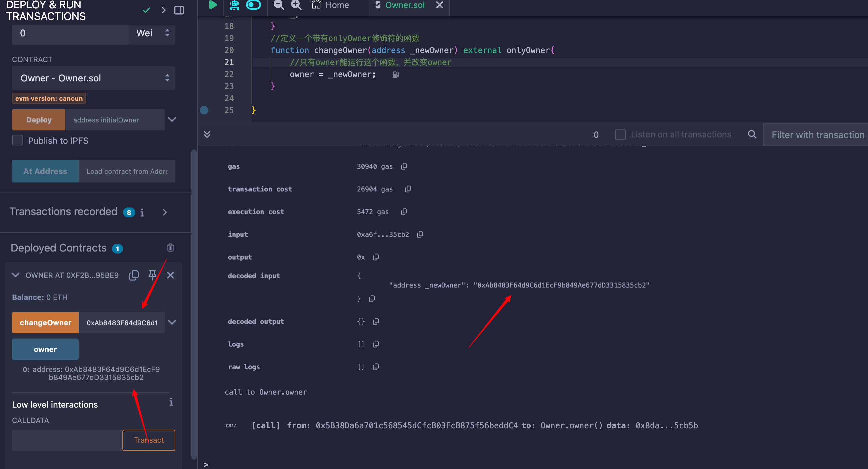Toggle the AI copilot switch
This screenshot has width=868, height=469.
pyautogui.click(x=253, y=5)
